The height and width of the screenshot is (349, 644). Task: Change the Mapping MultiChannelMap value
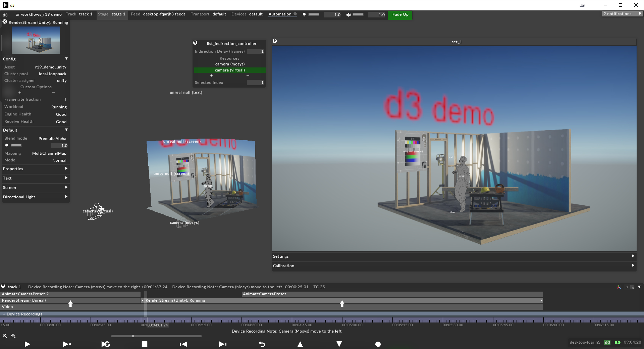point(49,153)
